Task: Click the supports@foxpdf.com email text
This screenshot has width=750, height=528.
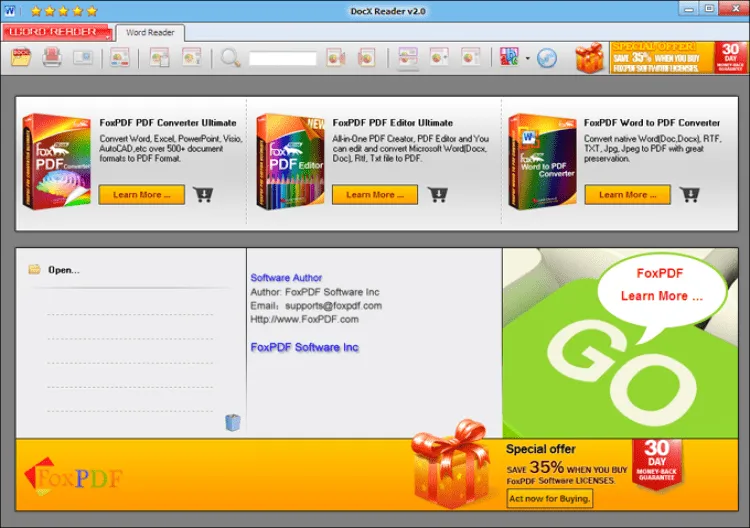Action: [333, 306]
